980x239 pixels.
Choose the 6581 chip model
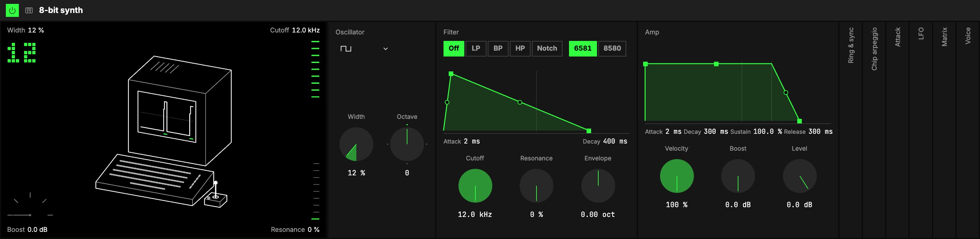click(x=582, y=48)
